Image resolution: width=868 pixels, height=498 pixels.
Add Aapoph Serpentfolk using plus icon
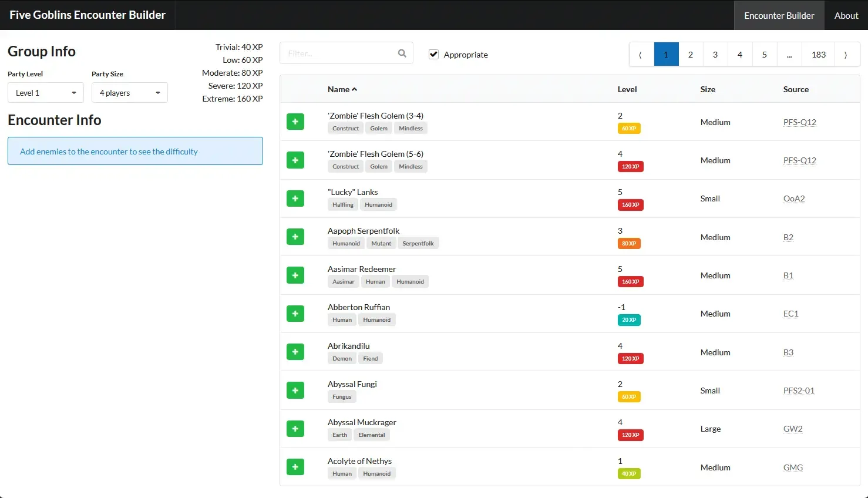(x=295, y=237)
